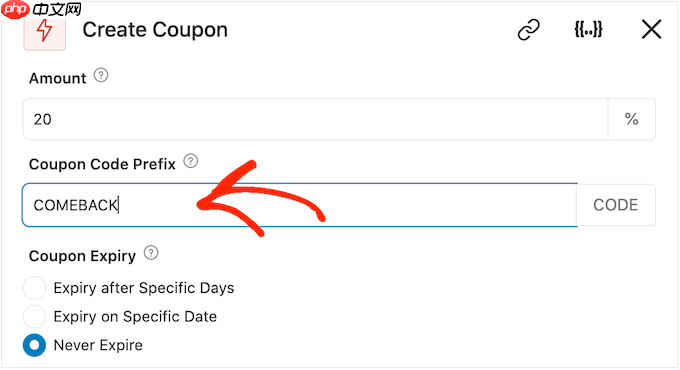This screenshot has height=370, width=680.
Task: Click the COMEBACK coupon prefix input field
Action: click(300, 205)
